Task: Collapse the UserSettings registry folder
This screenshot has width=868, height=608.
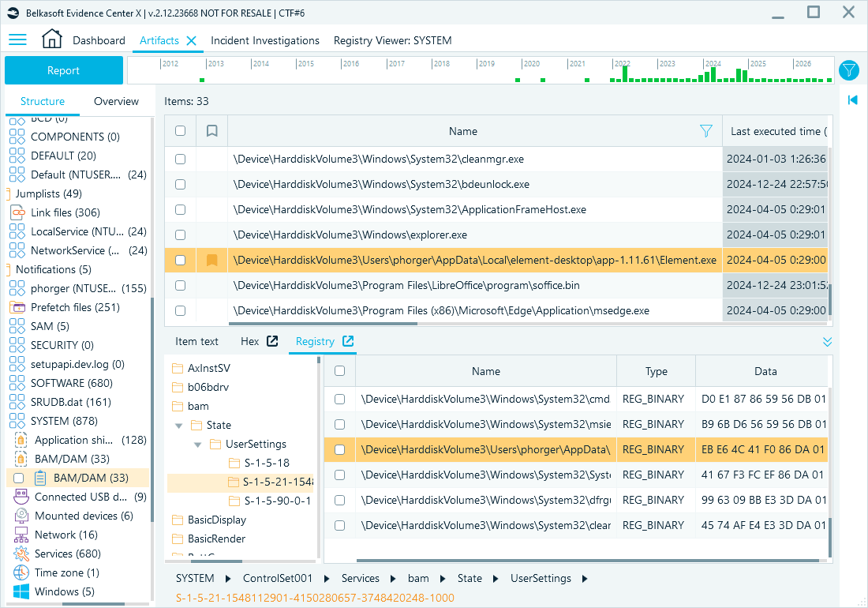Action: coord(197,445)
